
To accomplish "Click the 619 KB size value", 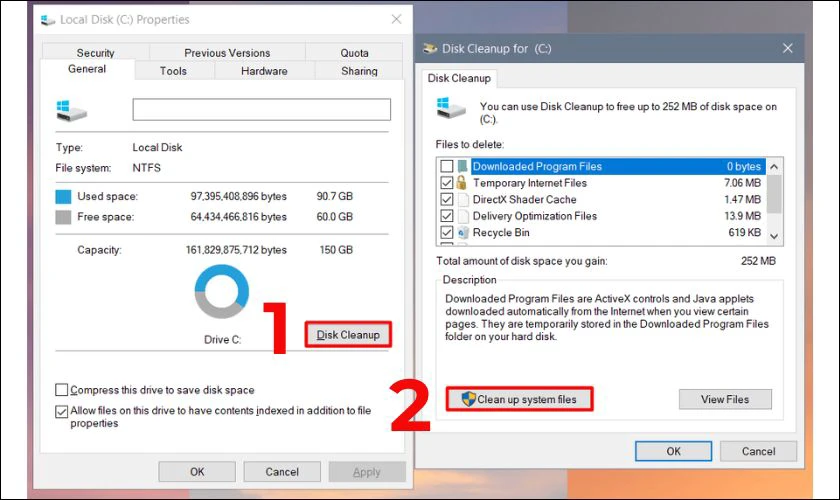I will point(745,233).
